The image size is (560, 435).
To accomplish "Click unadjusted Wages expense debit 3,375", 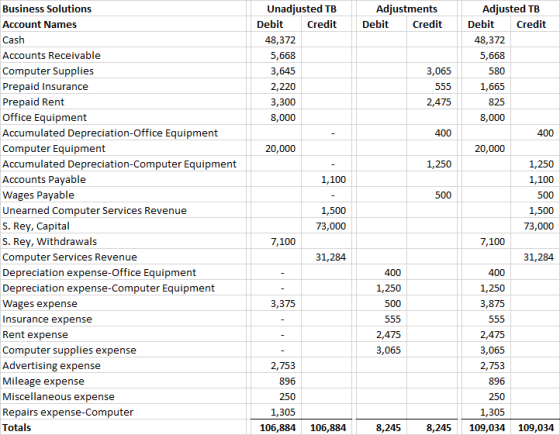I will point(283,304).
